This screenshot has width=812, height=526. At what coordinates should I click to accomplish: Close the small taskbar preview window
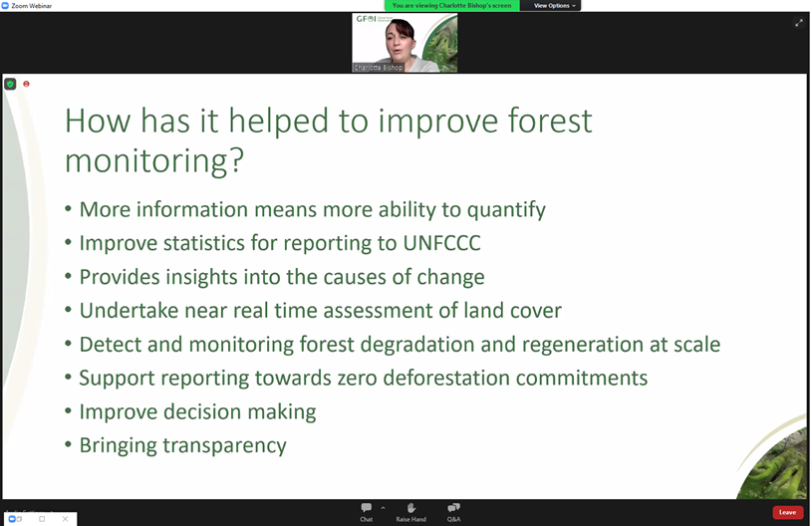65,519
